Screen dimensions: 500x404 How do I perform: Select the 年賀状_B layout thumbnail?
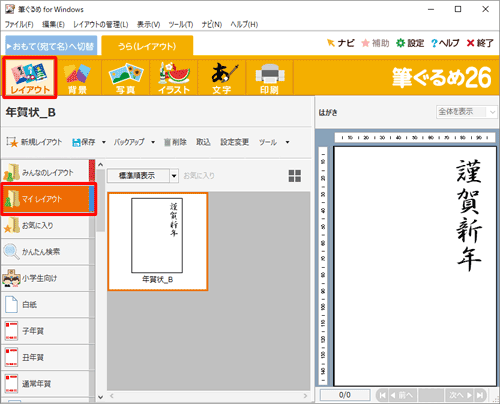[x=158, y=241]
